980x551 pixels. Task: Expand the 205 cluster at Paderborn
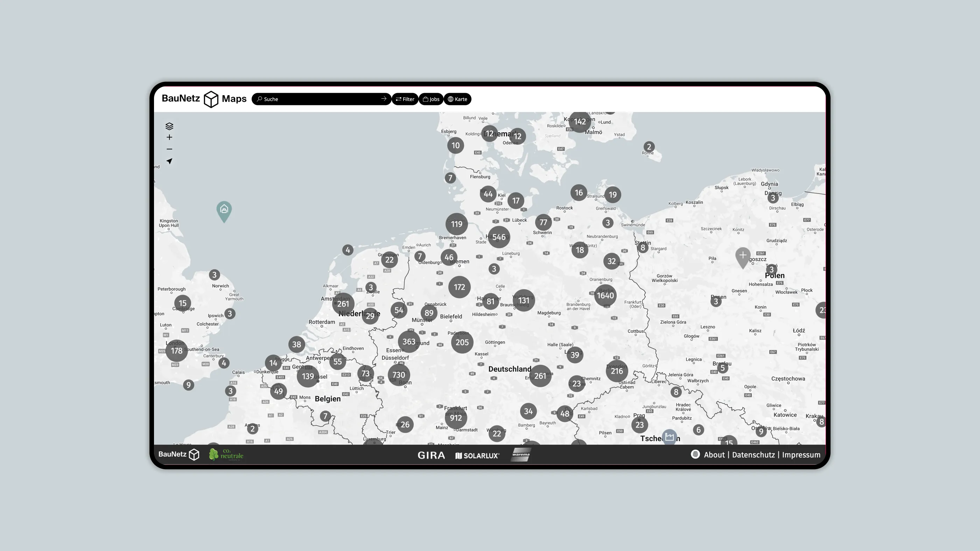(x=462, y=342)
